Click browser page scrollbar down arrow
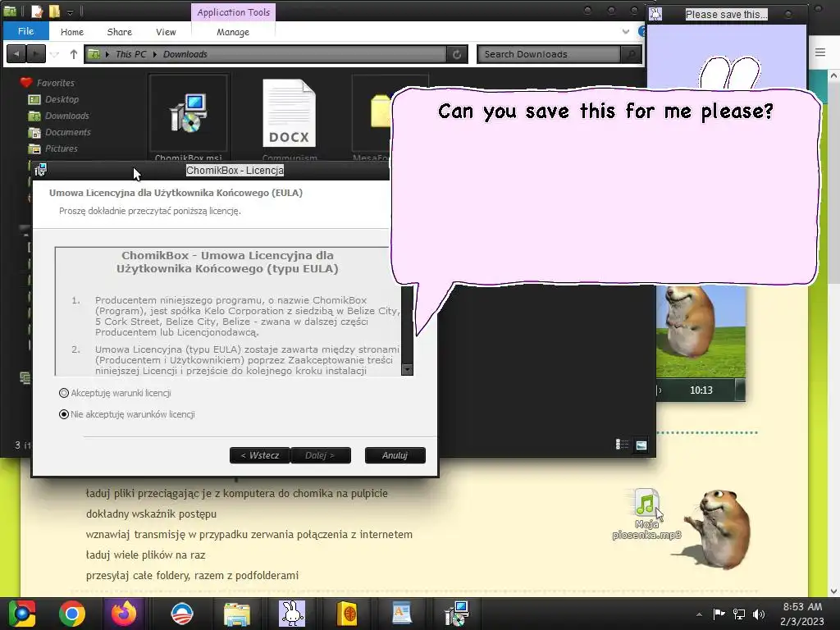Screen dimensions: 840x630 (x=833, y=591)
